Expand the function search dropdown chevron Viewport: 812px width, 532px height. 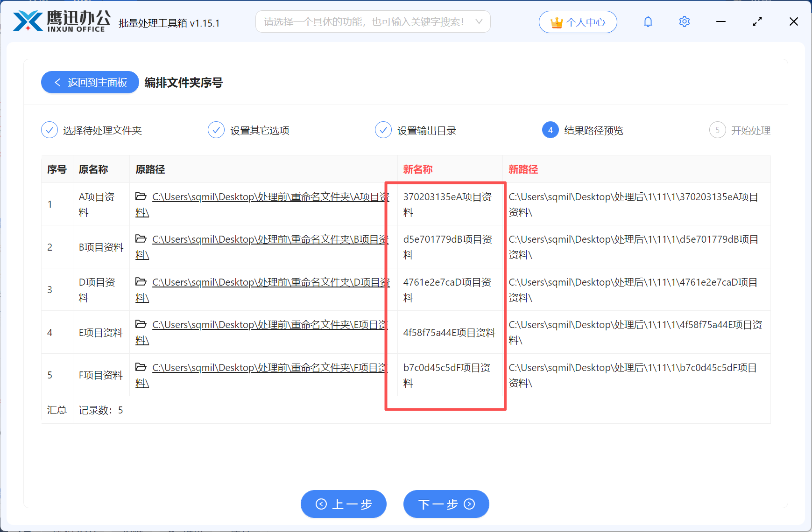click(x=479, y=21)
